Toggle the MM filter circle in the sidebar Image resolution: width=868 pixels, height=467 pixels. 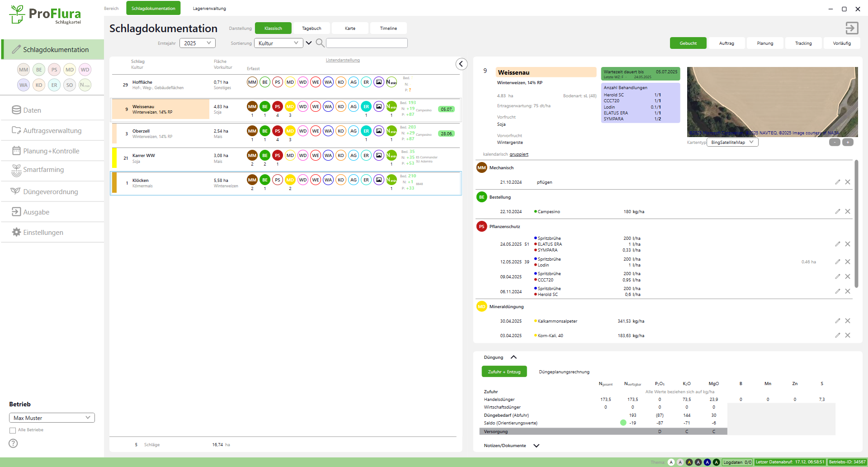[x=24, y=70]
